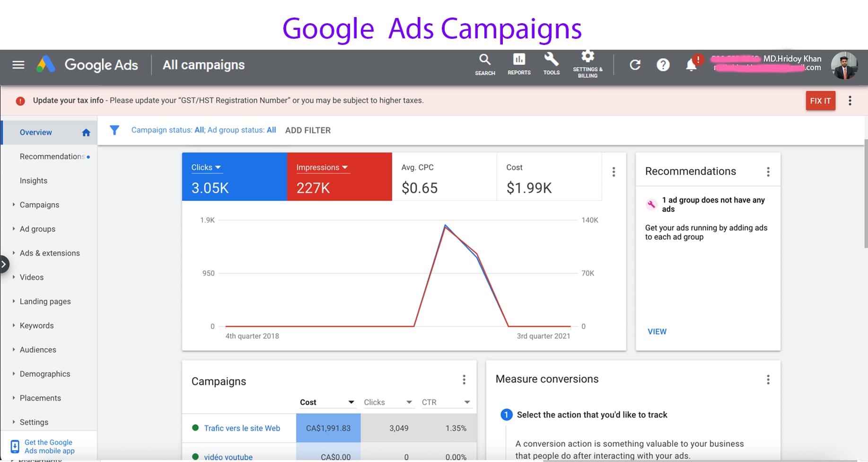The width and height of the screenshot is (868, 462).
Task: Open Measure conversions more options
Action: click(768, 380)
